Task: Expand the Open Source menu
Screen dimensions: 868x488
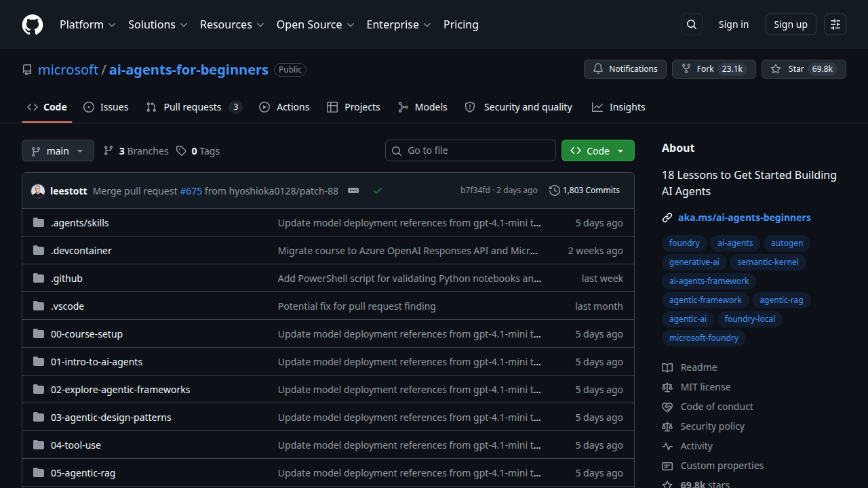Action: click(x=315, y=24)
